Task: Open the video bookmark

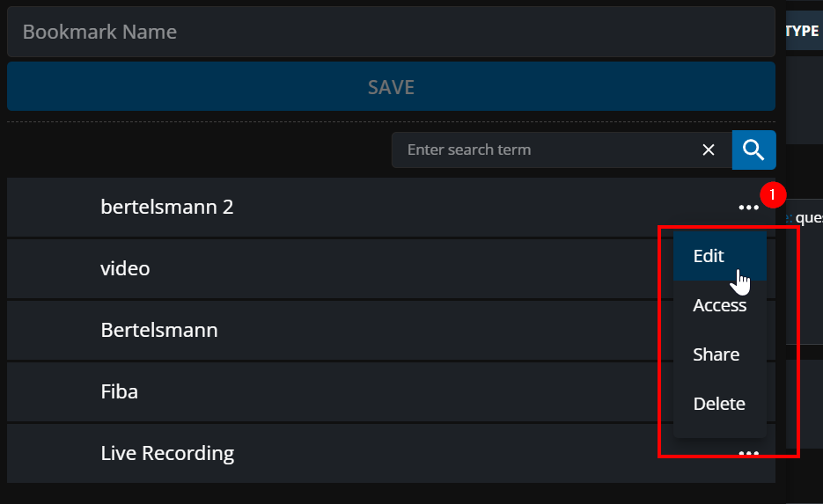Action: tap(125, 268)
